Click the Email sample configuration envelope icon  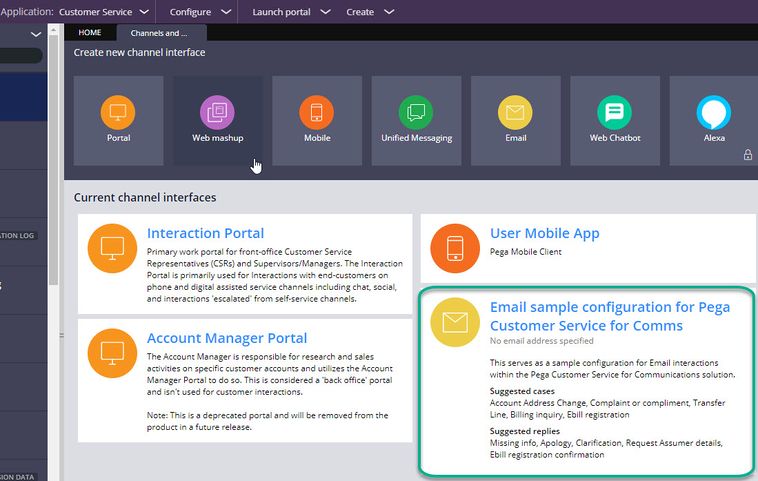455,322
